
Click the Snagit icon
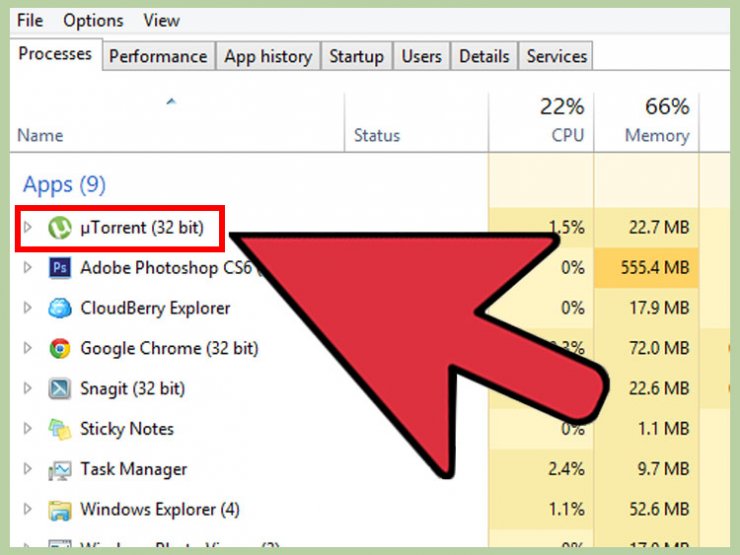point(60,389)
